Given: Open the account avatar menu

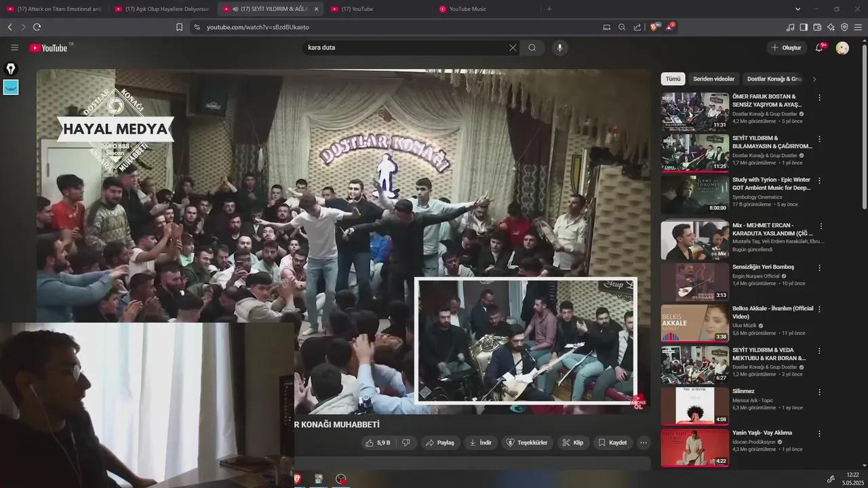Looking at the screenshot, I should coord(842,48).
